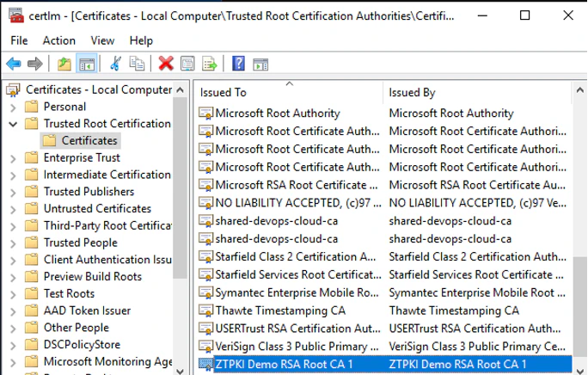Copy the selected certificate using Copy icon
This screenshot has width=588, height=375.
(x=137, y=64)
